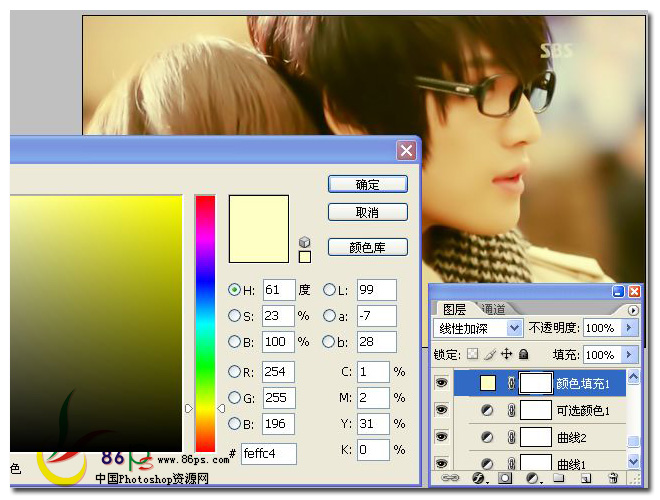Toggle visibility of 曲线2 layer

click(x=441, y=437)
